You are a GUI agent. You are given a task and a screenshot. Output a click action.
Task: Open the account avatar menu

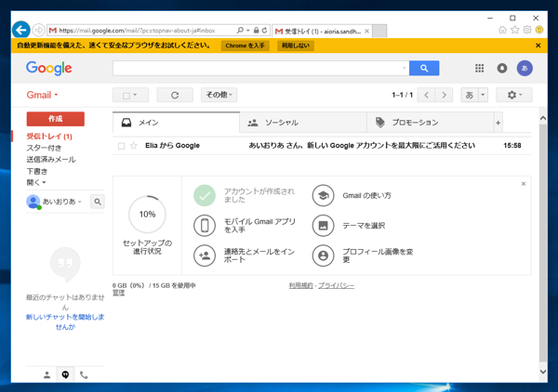pyautogui.click(x=525, y=68)
